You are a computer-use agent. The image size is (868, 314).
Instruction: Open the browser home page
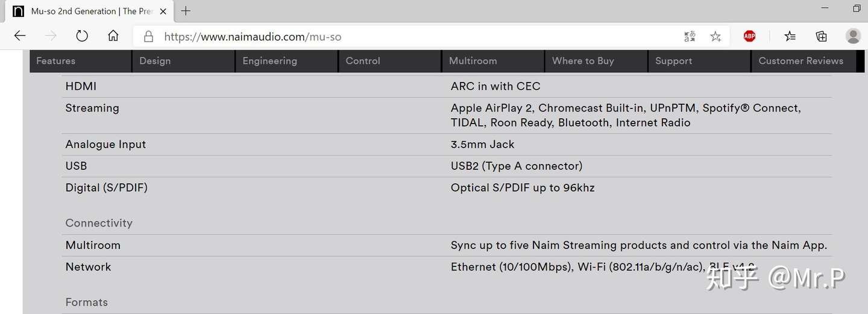click(113, 36)
